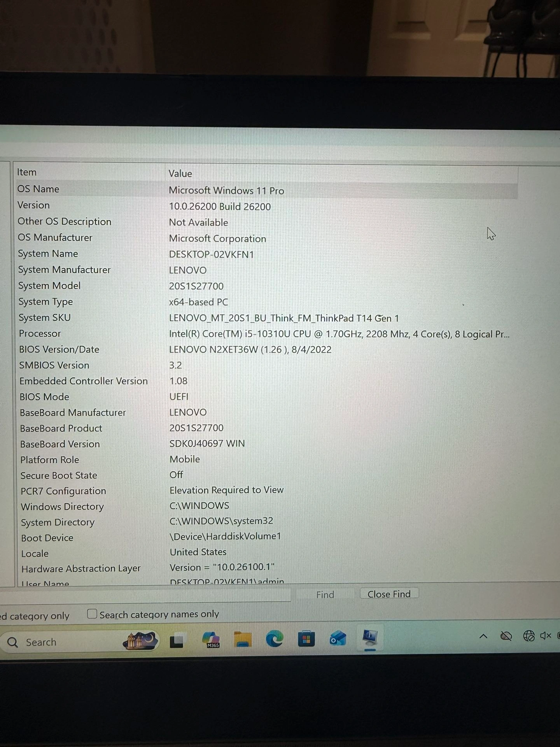The image size is (560, 747).
Task: Enable Search category names only checkbox
Action: 92,614
